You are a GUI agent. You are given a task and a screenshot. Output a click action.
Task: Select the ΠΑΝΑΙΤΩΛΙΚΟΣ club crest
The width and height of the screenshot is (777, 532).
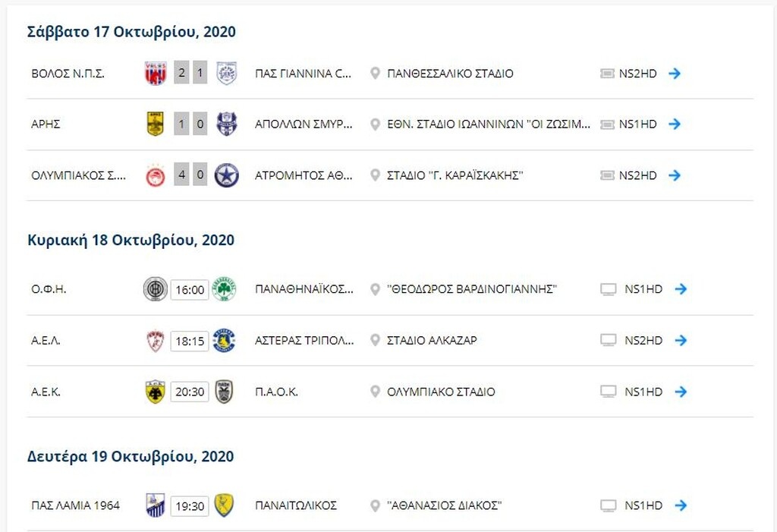coord(225,504)
